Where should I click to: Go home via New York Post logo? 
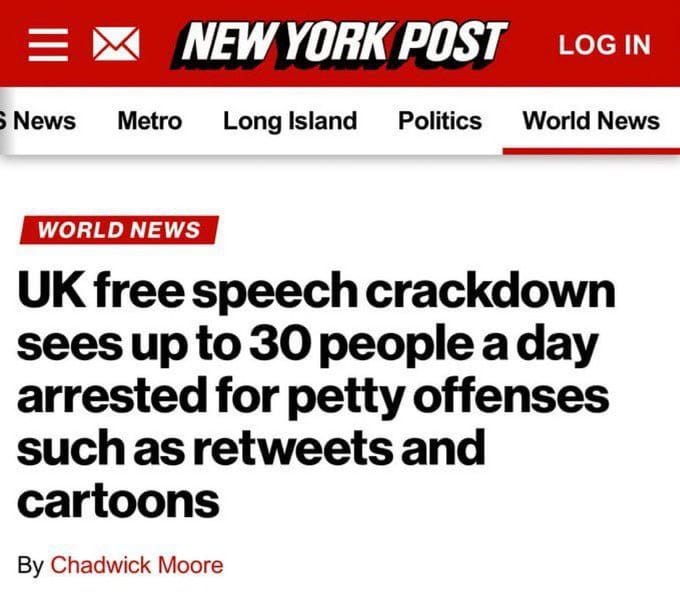[x=340, y=42]
